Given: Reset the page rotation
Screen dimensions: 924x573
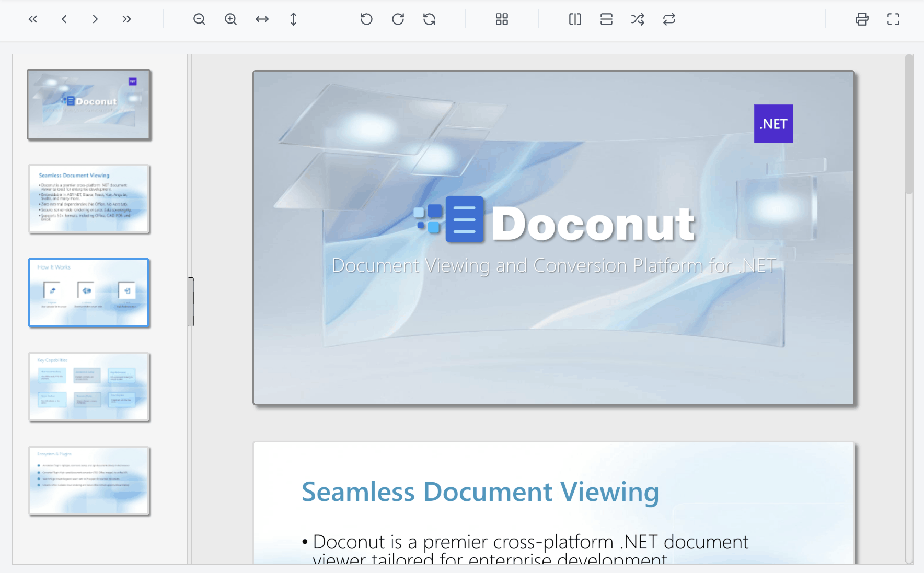Looking at the screenshot, I should point(429,19).
